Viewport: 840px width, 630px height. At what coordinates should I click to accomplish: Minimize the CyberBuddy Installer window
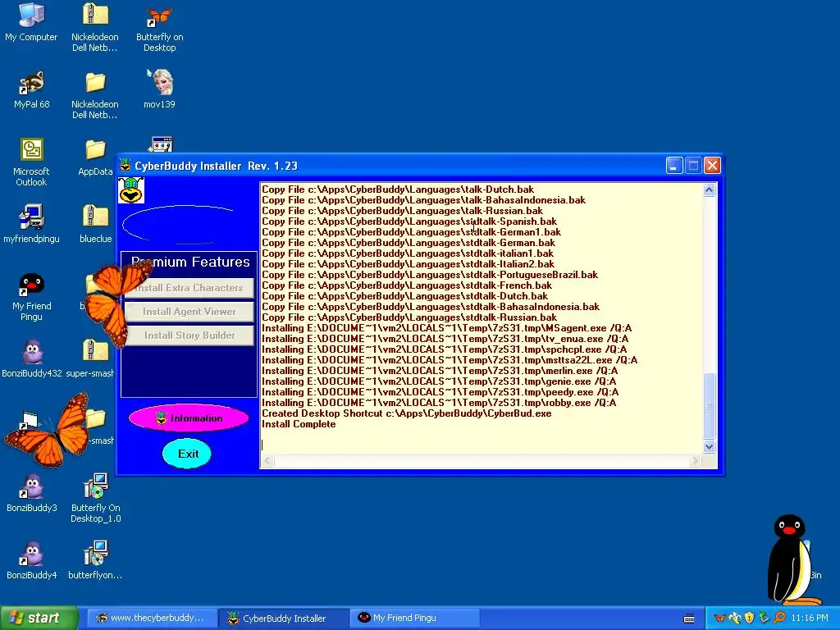(x=674, y=166)
